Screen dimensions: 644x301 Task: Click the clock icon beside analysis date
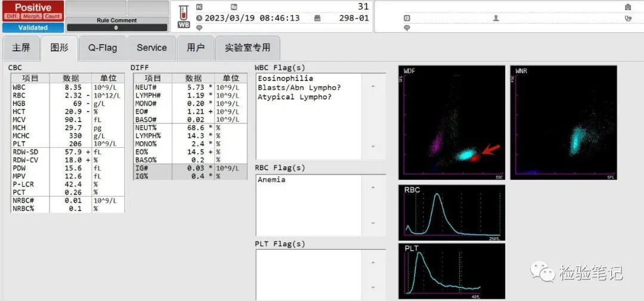coord(199,18)
